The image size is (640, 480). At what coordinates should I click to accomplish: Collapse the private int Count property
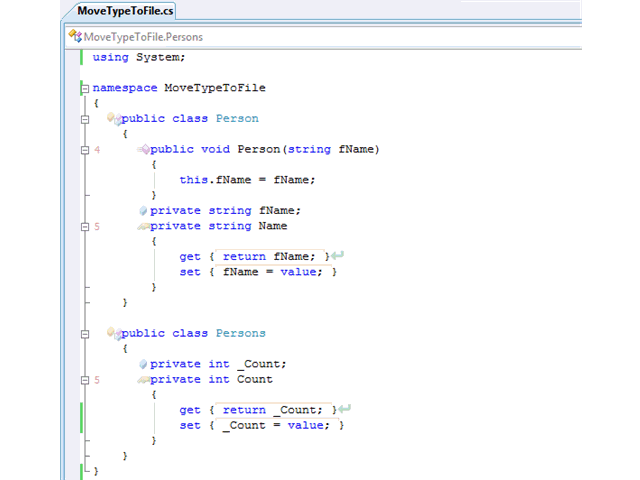(85, 380)
